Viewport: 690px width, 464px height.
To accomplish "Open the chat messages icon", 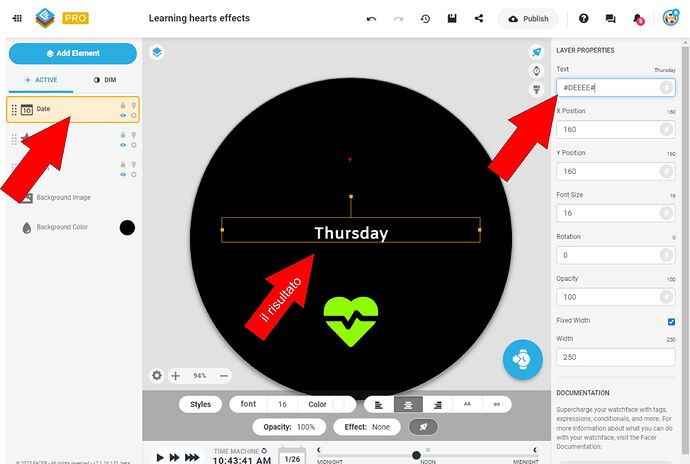I will coord(610,18).
